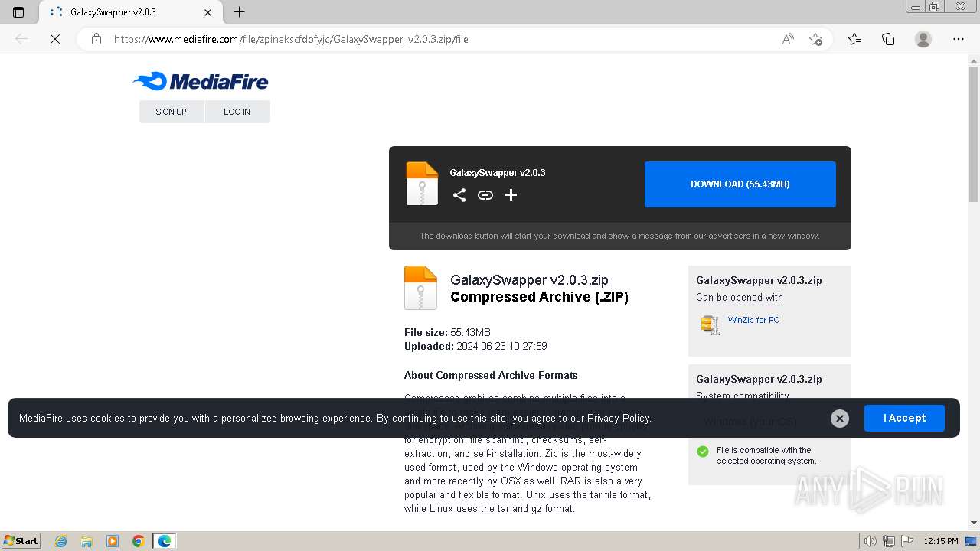Click 'Can be opened with' text
The height and width of the screenshot is (551, 980).
(x=740, y=297)
